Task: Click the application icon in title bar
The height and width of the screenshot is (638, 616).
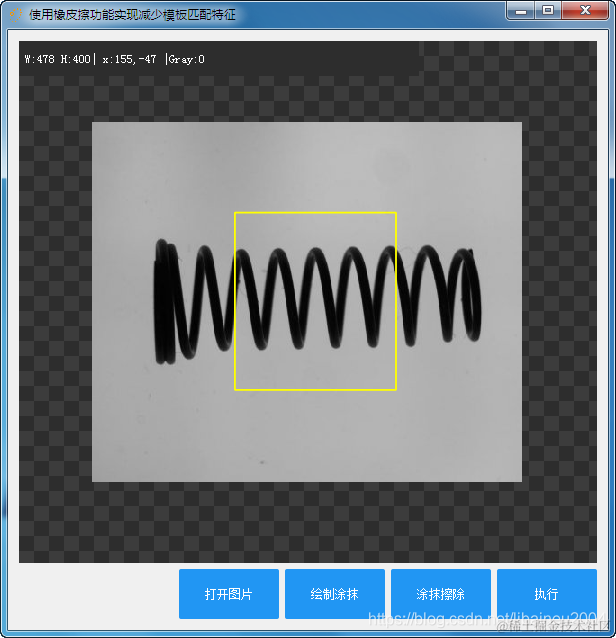Action: click(x=15, y=15)
